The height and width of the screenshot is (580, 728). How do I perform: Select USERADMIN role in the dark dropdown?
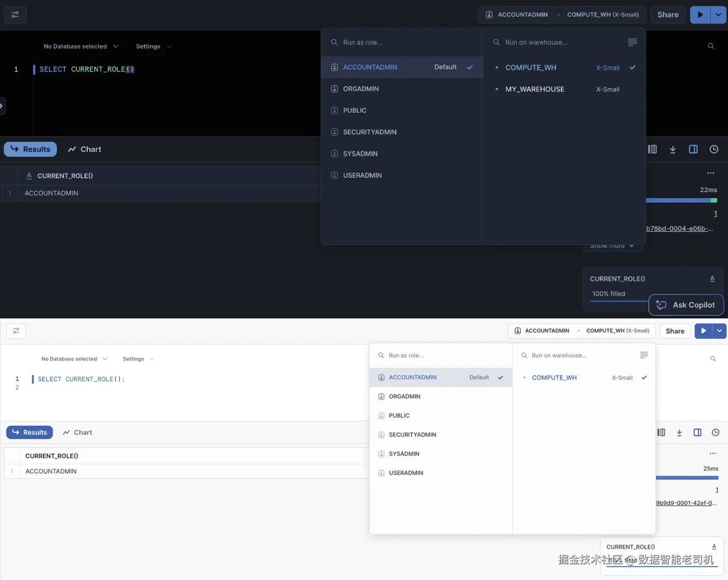click(402, 175)
